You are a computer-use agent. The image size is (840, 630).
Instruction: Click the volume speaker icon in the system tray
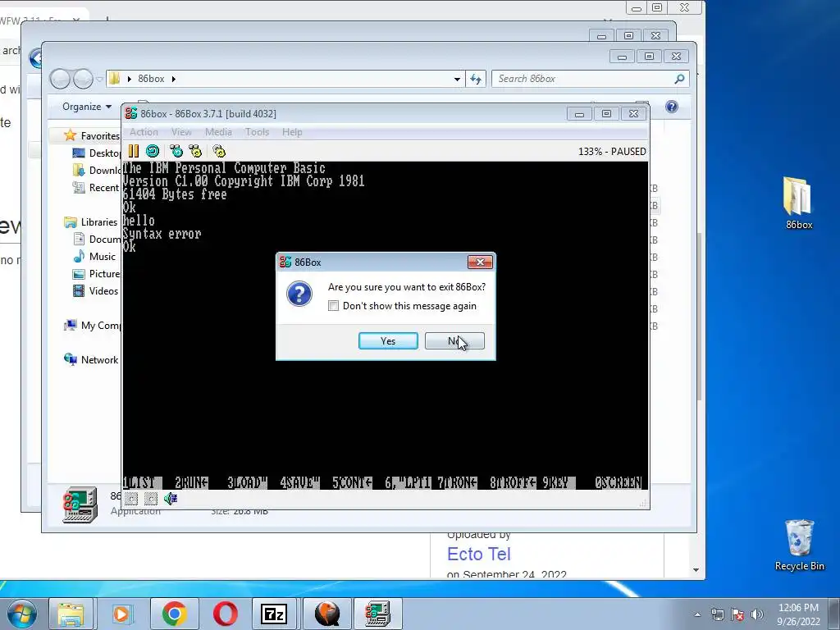click(x=757, y=614)
